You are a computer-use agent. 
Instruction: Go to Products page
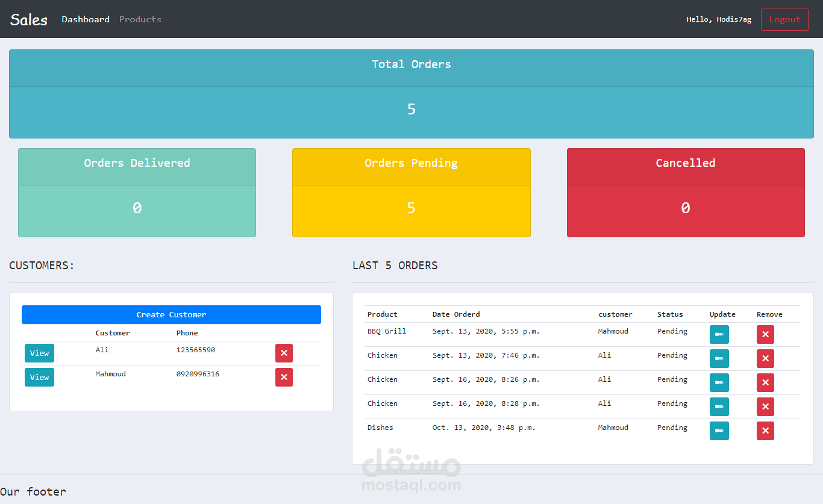pos(140,19)
